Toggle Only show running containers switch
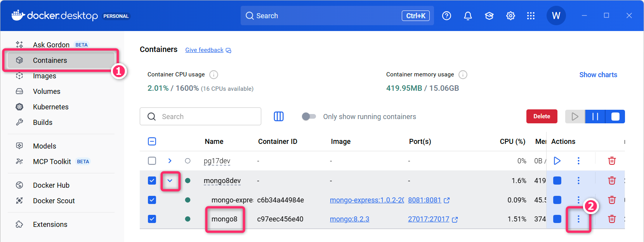Image resolution: width=644 pixels, height=242 pixels. (309, 116)
